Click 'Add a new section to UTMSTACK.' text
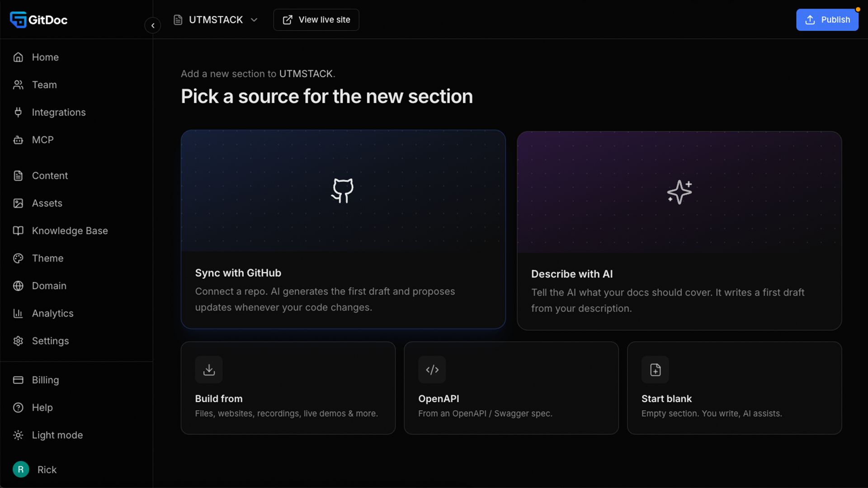Screen dimensions: 868x488 tap(258, 74)
